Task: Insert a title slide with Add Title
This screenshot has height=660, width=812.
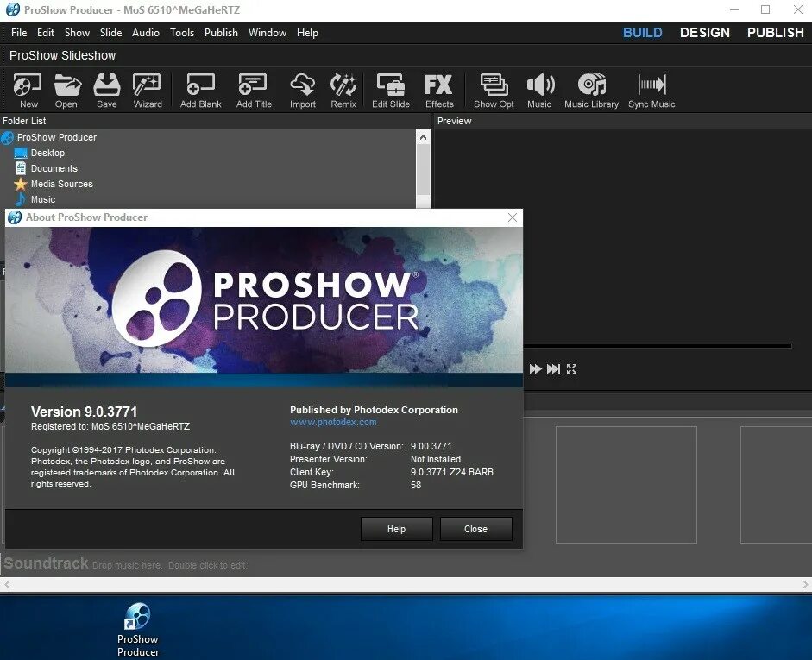Action: (x=254, y=91)
